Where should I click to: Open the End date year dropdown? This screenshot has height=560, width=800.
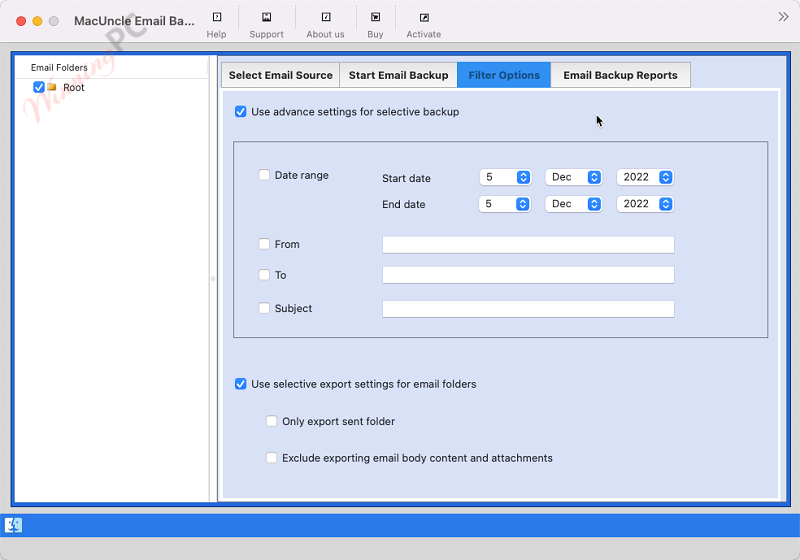[645, 204]
